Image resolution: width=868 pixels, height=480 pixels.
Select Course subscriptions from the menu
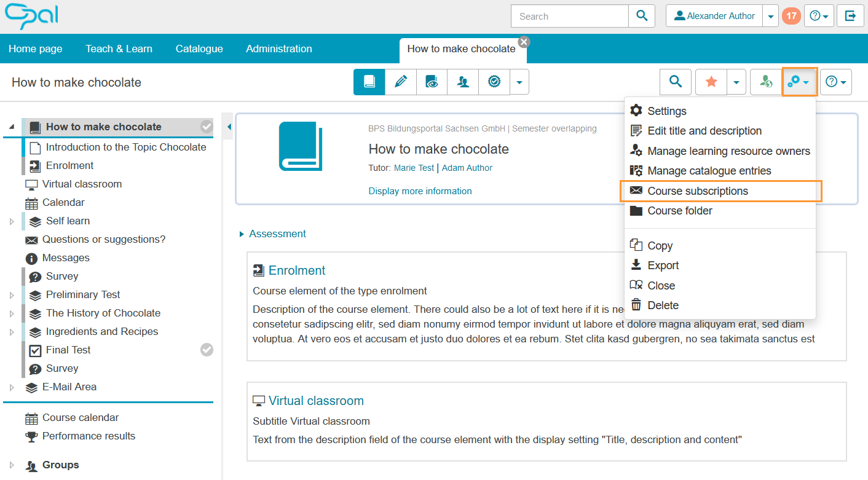(697, 191)
